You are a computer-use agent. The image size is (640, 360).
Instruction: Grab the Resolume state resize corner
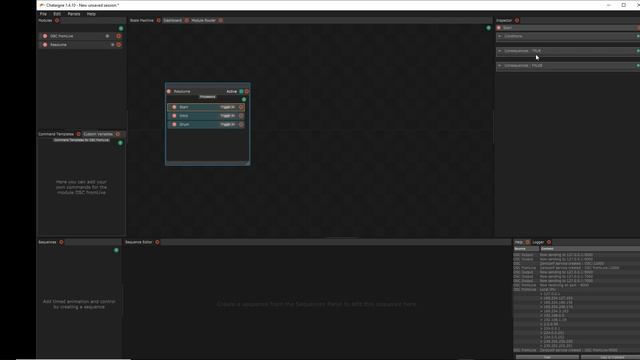click(247, 163)
